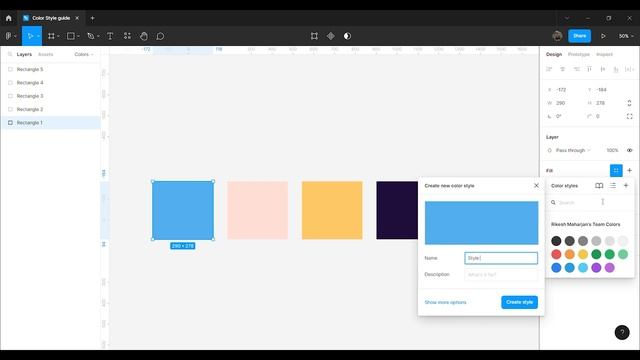Select the Text tool
This screenshot has width=640, height=360.
click(110, 36)
